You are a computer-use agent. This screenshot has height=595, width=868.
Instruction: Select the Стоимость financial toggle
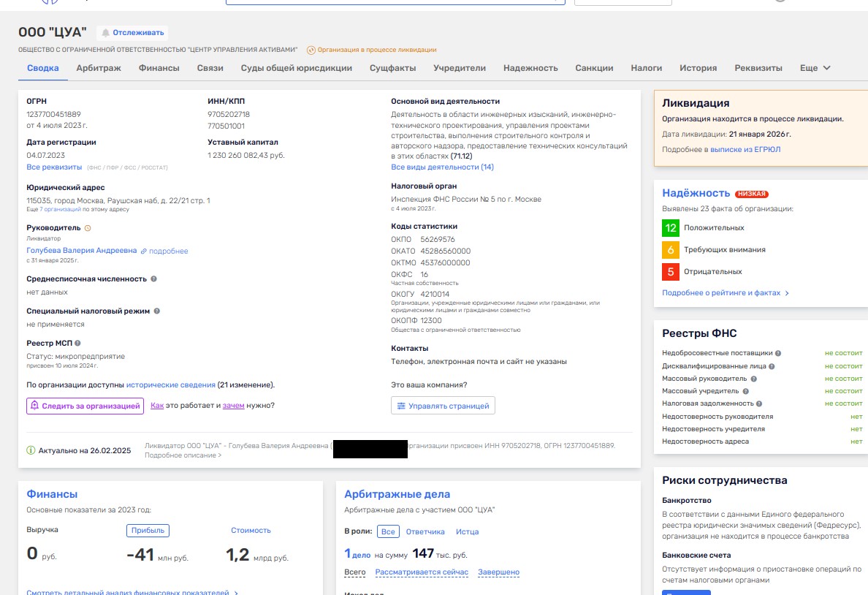tap(251, 530)
